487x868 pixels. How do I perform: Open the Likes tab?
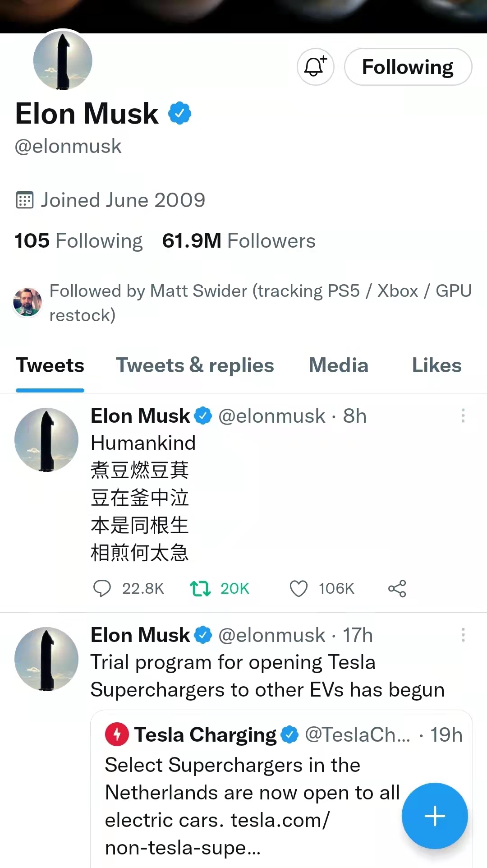click(x=436, y=365)
